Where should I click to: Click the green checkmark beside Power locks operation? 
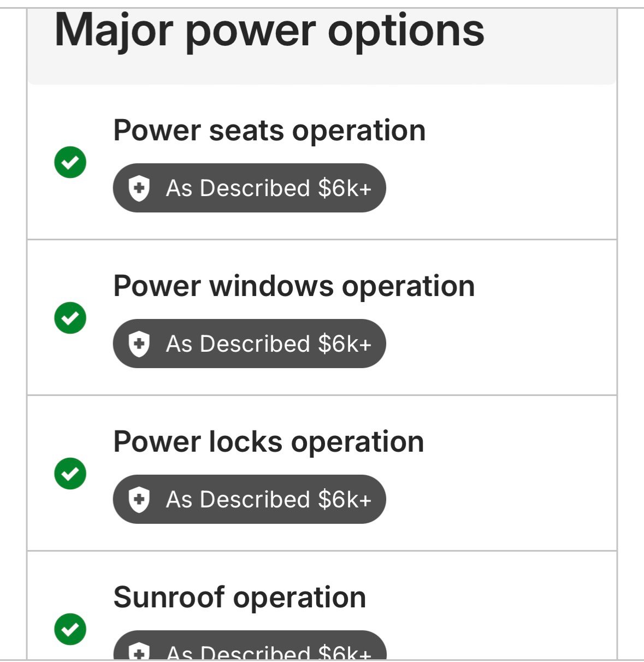70,474
